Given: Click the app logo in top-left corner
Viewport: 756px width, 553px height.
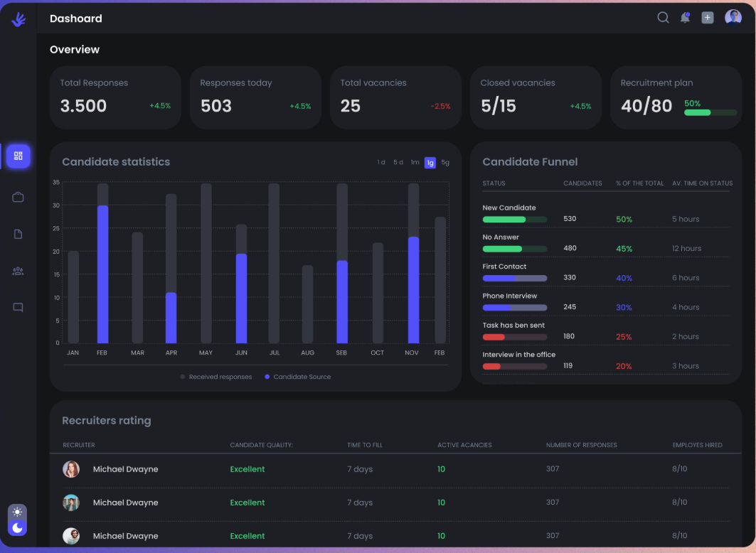Looking at the screenshot, I should tap(18, 19).
